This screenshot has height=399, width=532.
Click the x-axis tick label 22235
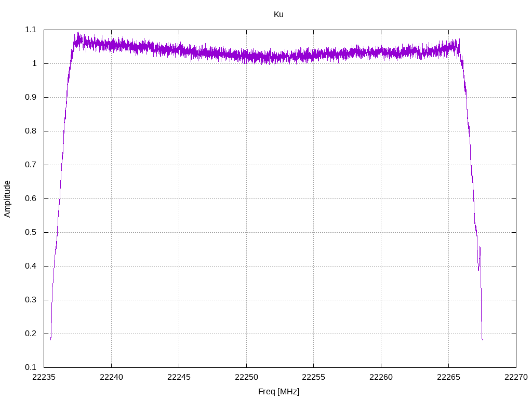pyautogui.click(x=44, y=377)
